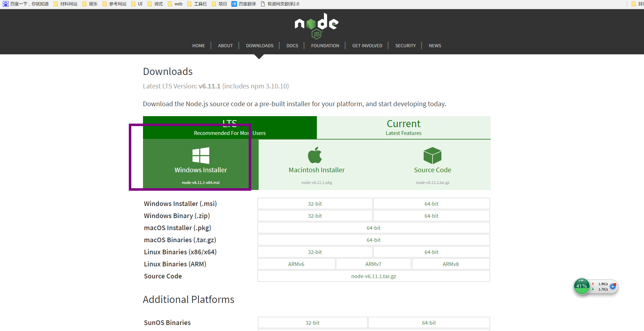644x331 pixels.
Task: Click the 'Linux Binaries (x86/x64)' row label
Action: 180,252
